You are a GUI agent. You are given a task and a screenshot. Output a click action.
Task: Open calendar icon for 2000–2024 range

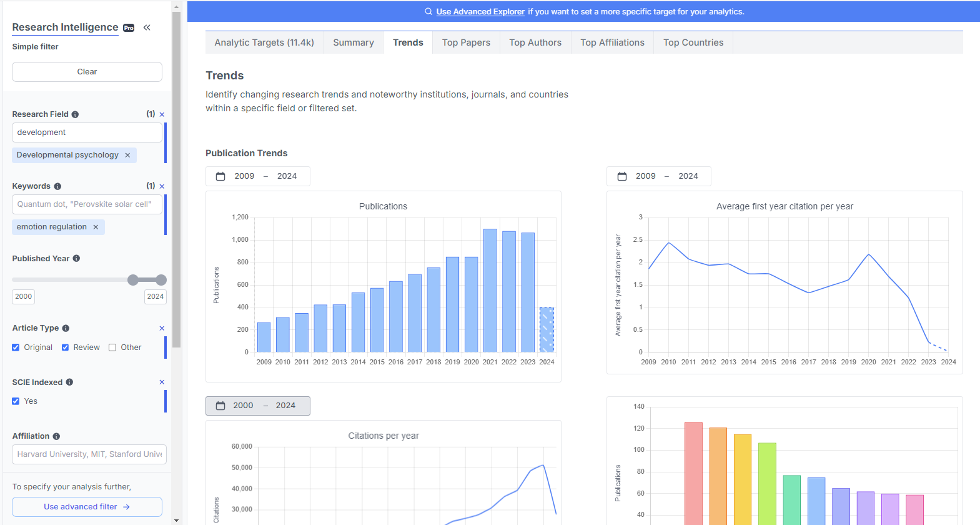[220, 406]
